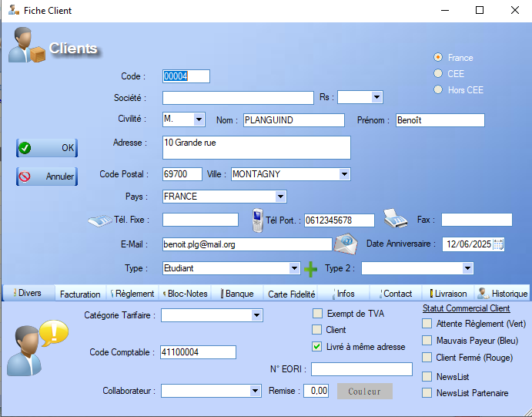Click the landline telephone icon
Image resolution: width=532 pixels, height=417 pixels.
(99, 220)
